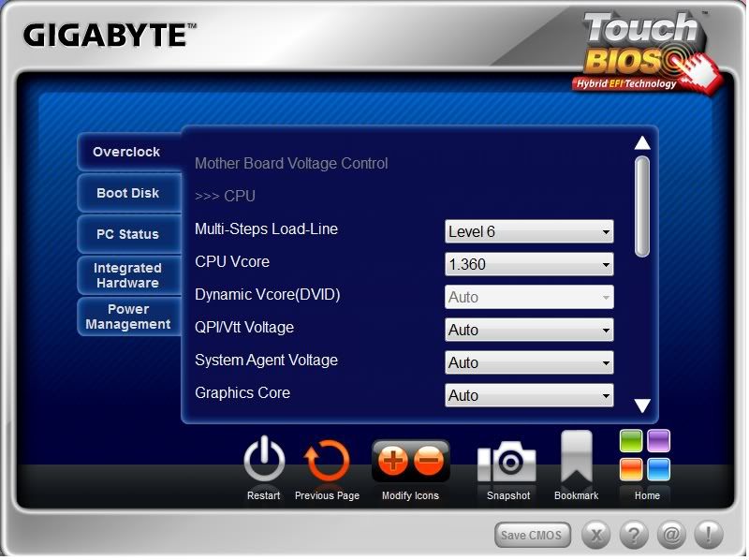Open help question mark icon
The image size is (749, 560).
[634, 535]
